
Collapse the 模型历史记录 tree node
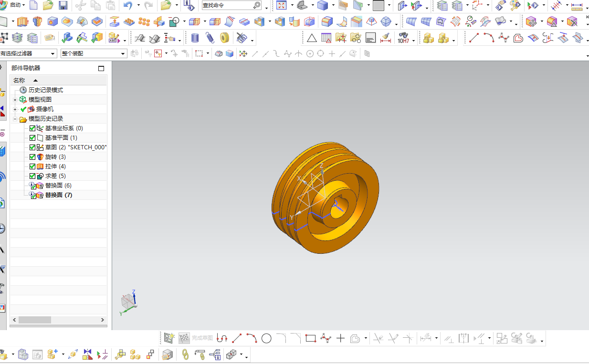pos(15,119)
